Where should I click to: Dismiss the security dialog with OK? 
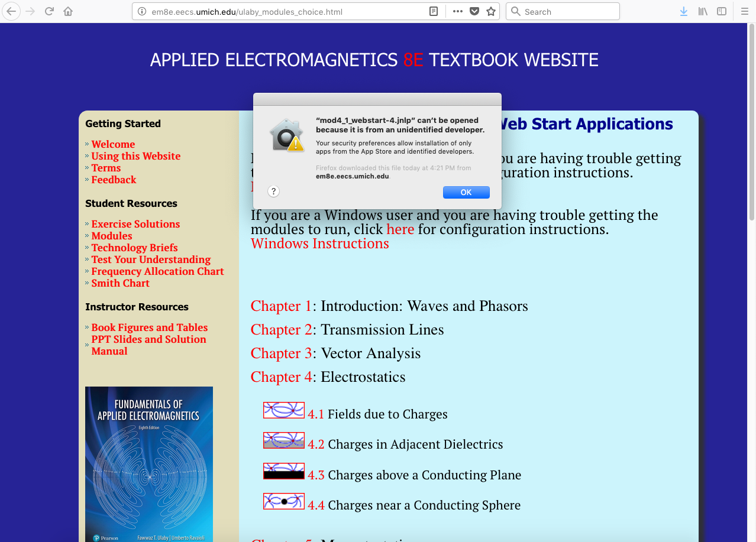[x=466, y=192]
